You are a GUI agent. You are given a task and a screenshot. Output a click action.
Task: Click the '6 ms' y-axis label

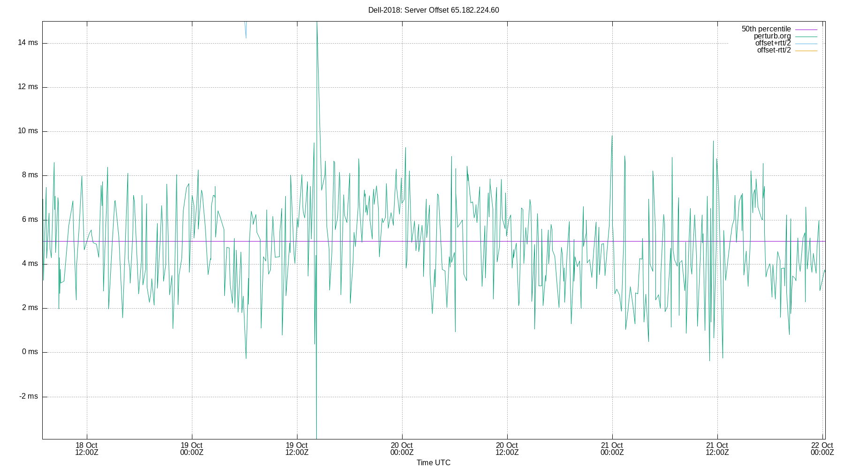pyautogui.click(x=30, y=219)
